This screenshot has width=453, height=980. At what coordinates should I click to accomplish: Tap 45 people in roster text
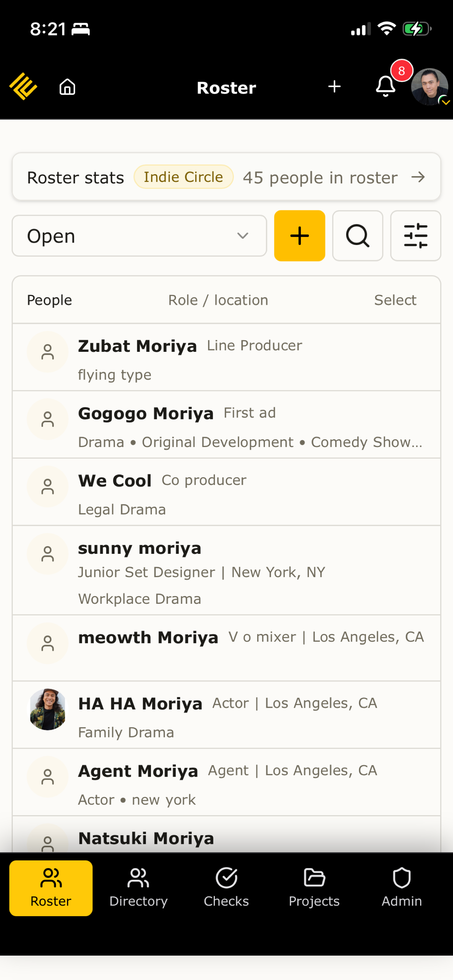coord(320,178)
